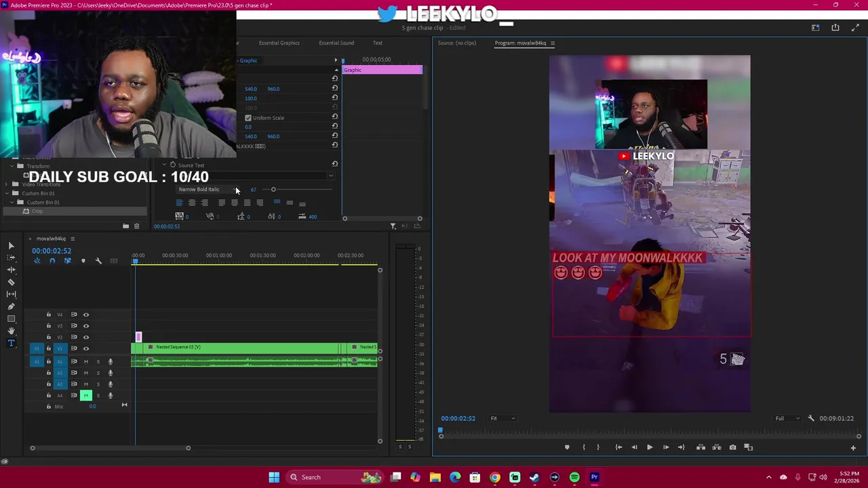
Task: Toggle lock on track V3
Action: click(48, 325)
